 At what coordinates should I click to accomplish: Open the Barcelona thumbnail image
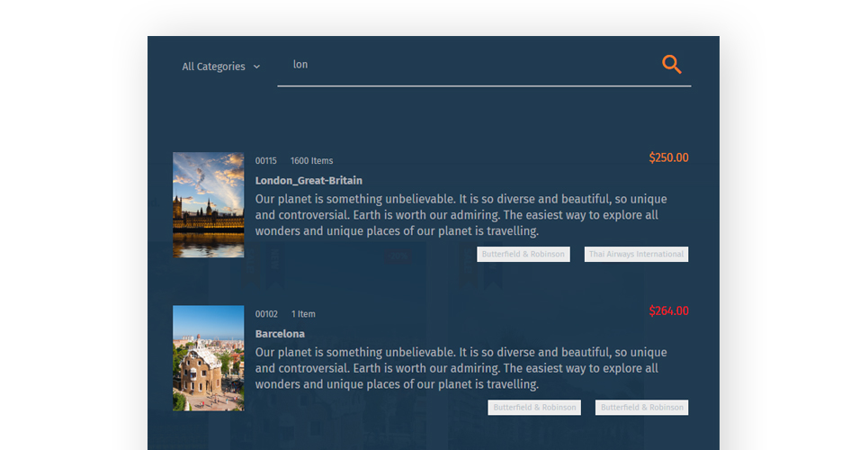pyautogui.click(x=208, y=358)
